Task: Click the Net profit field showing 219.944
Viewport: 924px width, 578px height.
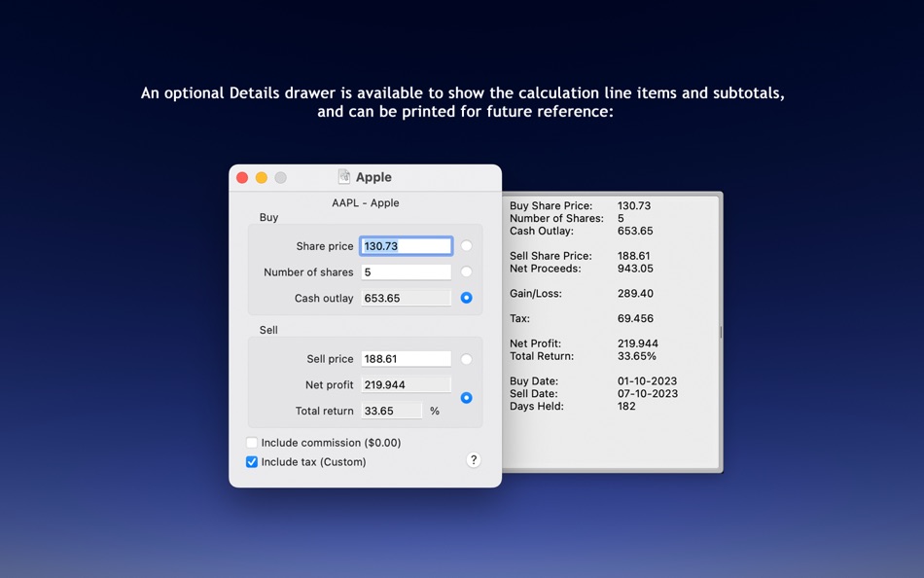Action: (x=406, y=384)
